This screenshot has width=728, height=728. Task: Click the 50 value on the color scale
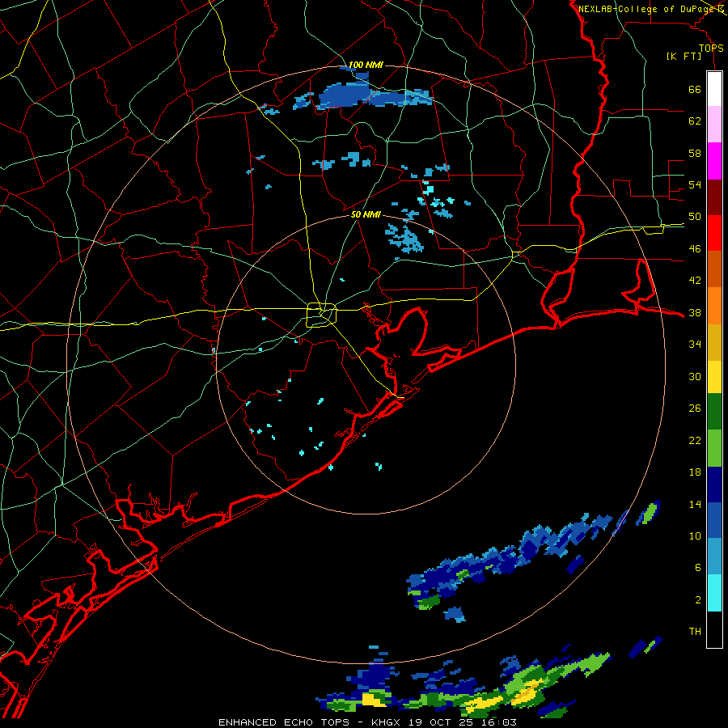[x=695, y=217]
